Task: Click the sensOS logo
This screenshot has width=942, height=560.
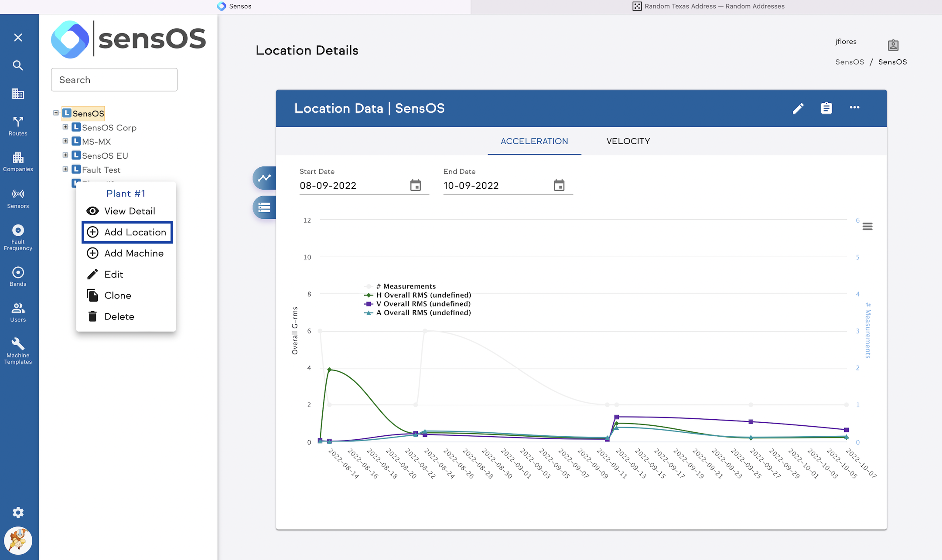Action: pos(128,39)
